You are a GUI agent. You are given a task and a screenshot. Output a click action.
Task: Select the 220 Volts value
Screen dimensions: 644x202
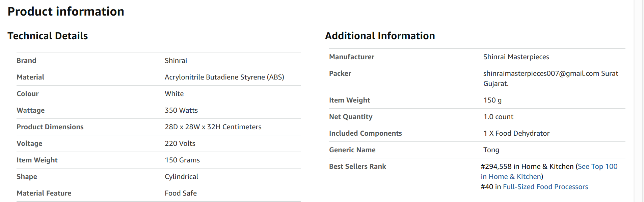180,143
